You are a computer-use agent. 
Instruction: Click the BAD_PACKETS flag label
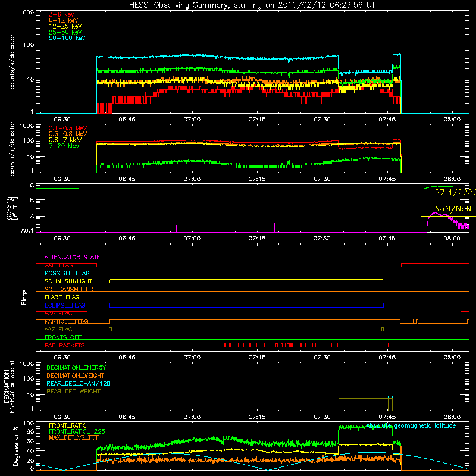(65, 345)
